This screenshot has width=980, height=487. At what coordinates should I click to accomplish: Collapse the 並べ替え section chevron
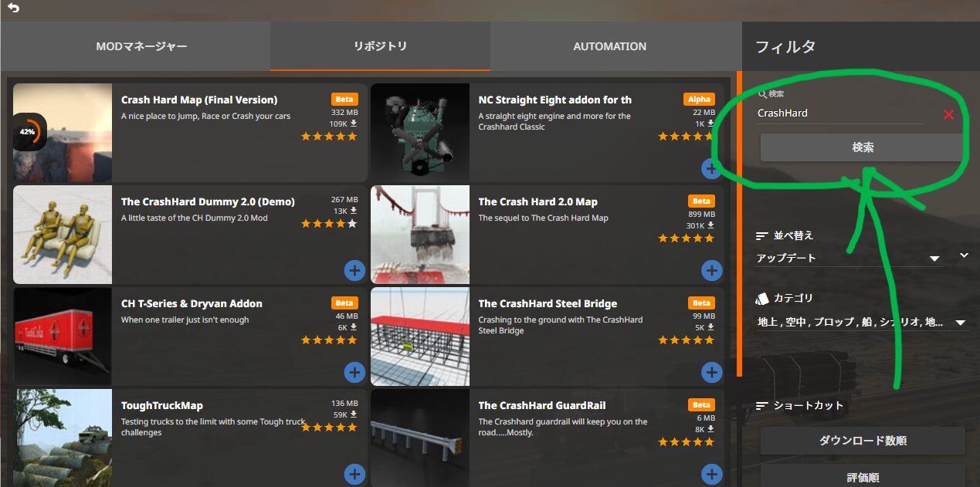[964, 255]
